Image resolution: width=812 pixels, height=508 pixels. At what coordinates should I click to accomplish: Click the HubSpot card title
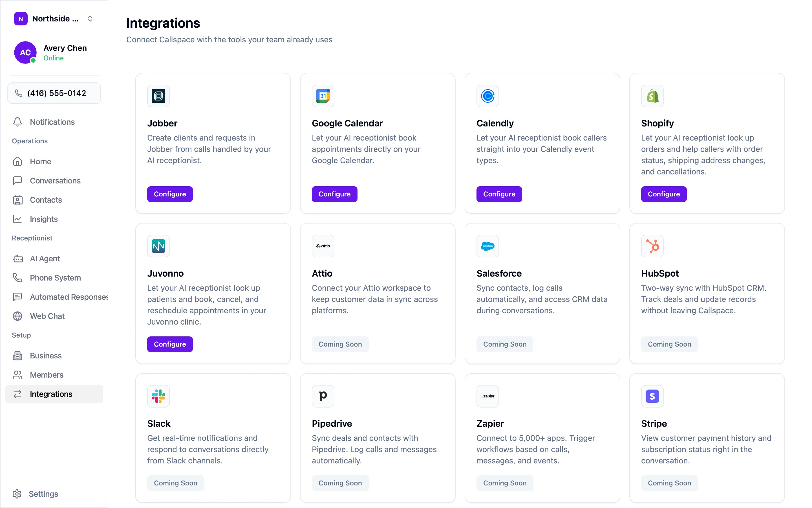pyautogui.click(x=660, y=273)
